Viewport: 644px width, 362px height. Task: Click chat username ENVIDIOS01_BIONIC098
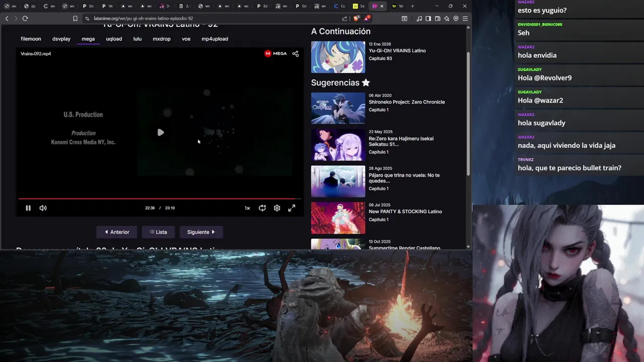540,24
